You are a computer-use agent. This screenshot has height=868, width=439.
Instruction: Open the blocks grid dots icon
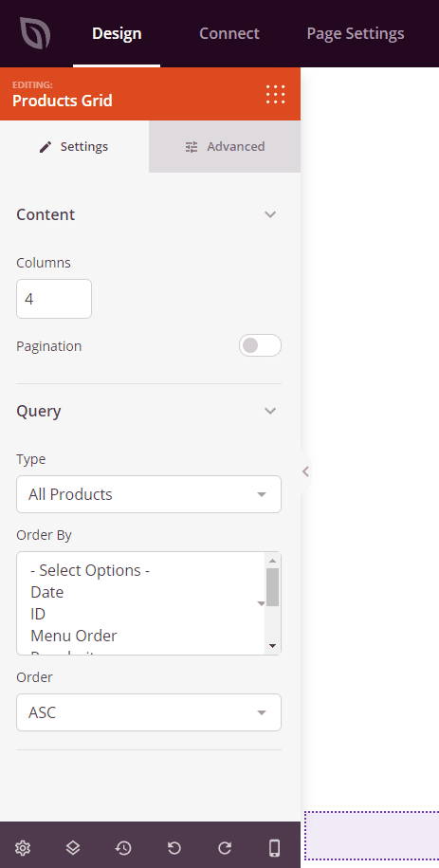point(275,95)
